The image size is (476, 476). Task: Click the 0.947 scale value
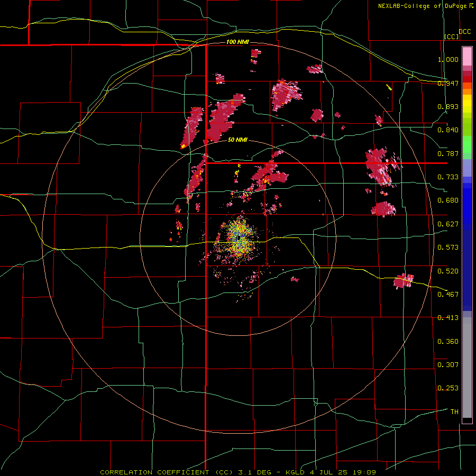(x=448, y=83)
